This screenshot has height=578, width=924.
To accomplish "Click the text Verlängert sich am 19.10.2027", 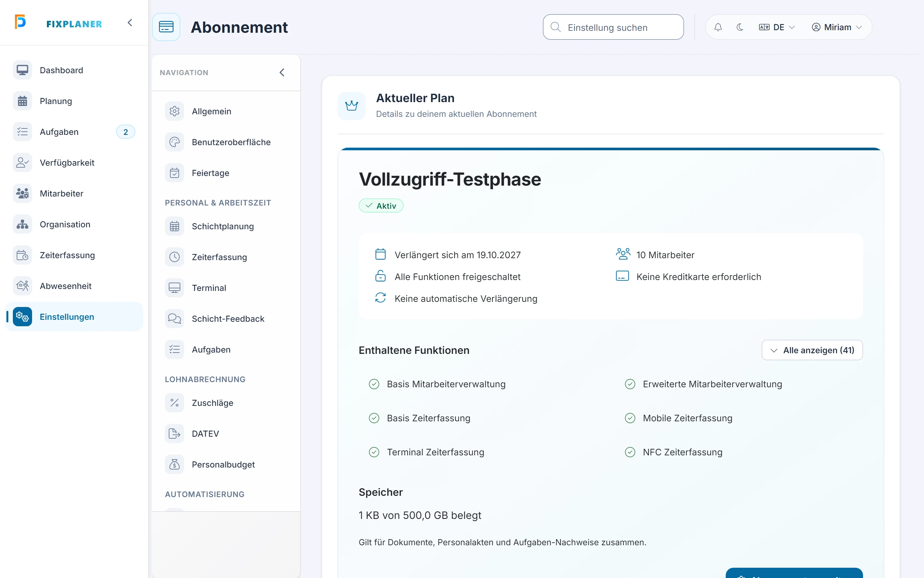I will (x=458, y=255).
